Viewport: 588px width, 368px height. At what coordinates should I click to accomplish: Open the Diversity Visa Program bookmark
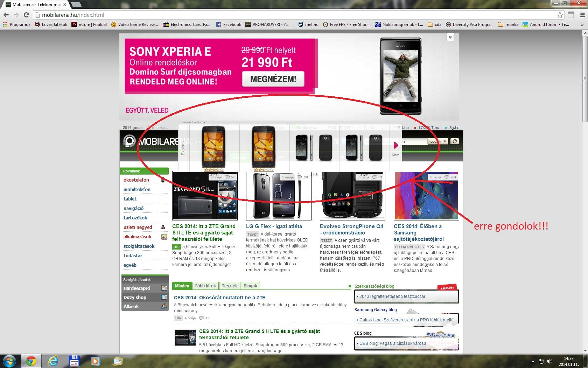pyautogui.click(x=470, y=25)
